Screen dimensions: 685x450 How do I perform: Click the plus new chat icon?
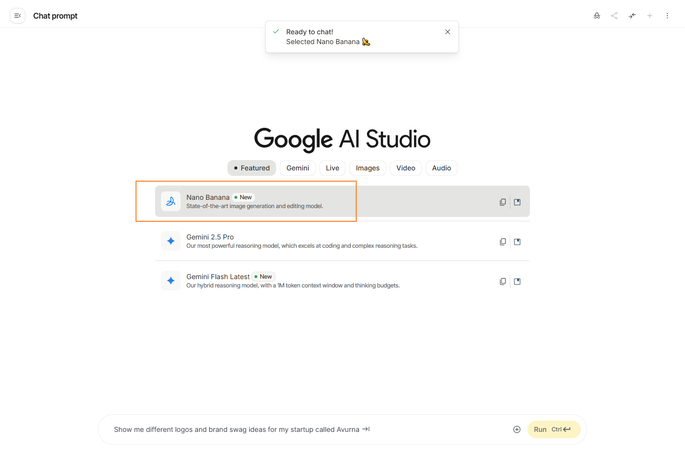tap(650, 16)
